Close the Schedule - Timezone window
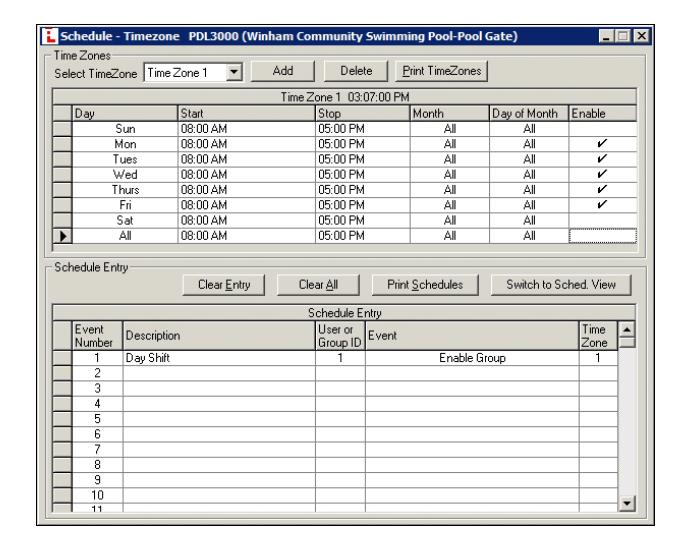The width and height of the screenshot is (684, 553). coord(641,36)
